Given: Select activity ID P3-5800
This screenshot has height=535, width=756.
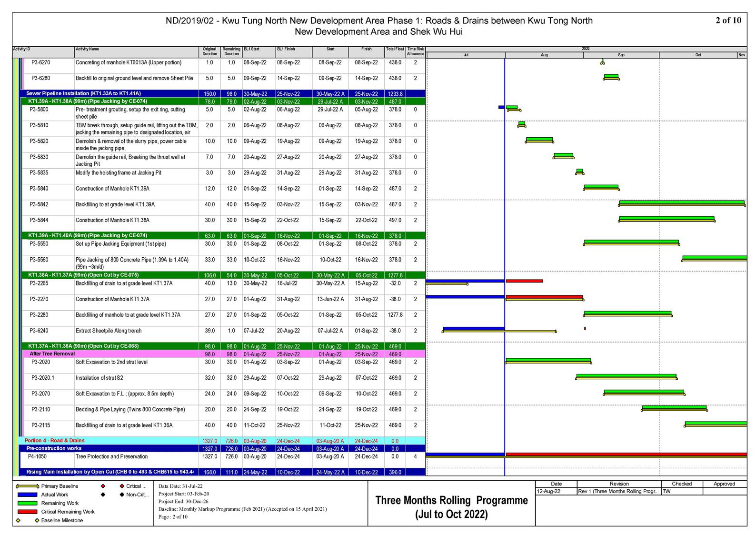Looking at the screenshot, I should [x=39, y=110].
